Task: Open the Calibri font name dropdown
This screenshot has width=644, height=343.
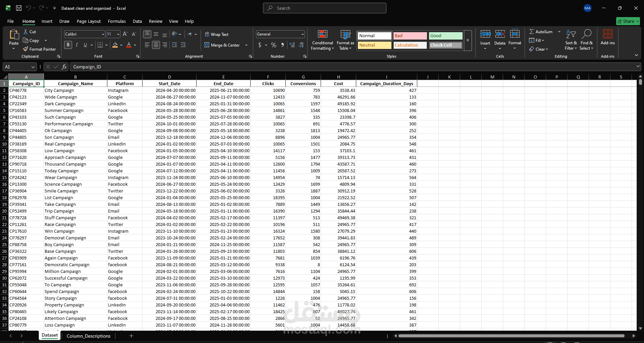Action: click(x=103, y=34)
